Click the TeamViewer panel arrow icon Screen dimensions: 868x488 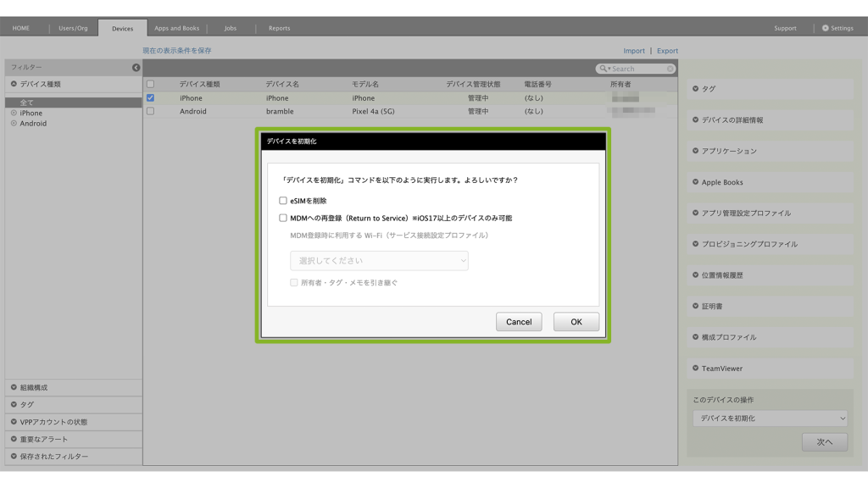click(x=696, y=369)
